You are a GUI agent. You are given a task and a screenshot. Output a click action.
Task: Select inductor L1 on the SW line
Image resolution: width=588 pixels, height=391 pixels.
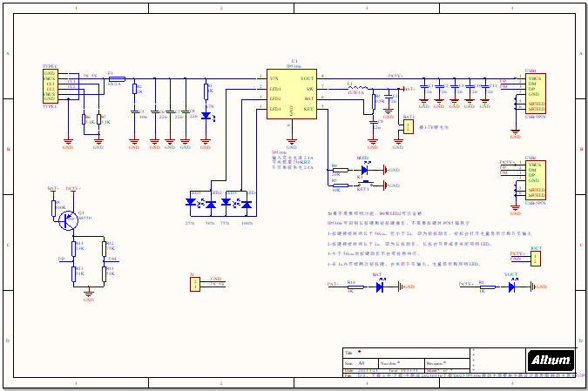click(358, 88)
